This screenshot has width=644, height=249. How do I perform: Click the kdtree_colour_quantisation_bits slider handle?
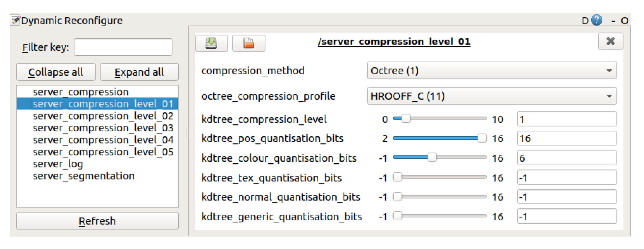point(432,157)
